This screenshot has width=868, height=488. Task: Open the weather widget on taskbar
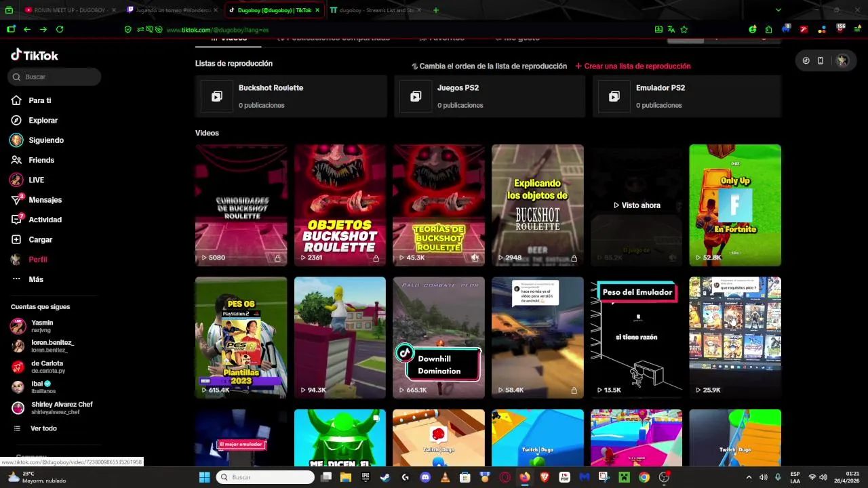37,477
